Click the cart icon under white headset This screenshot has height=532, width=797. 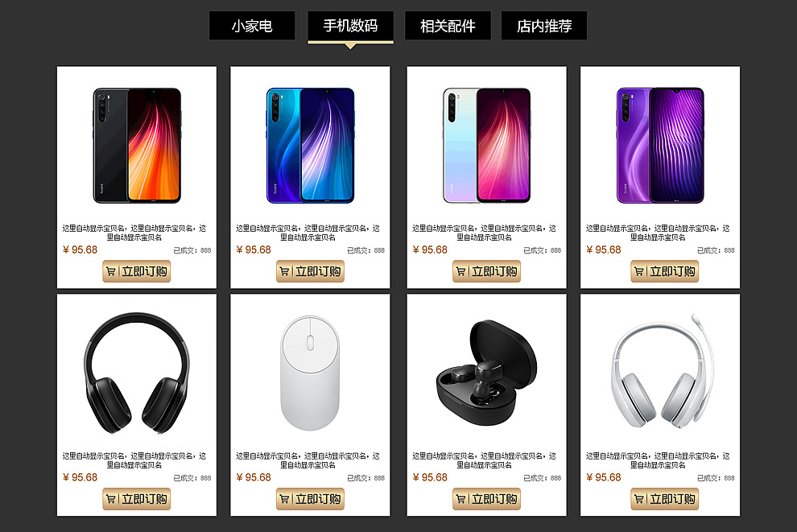click(639, 499)
